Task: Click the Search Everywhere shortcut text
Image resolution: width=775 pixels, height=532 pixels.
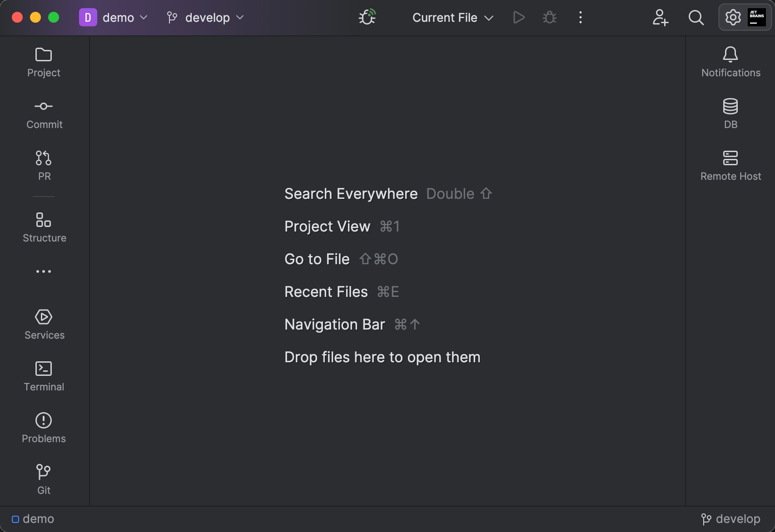Action: pos(459,193)
